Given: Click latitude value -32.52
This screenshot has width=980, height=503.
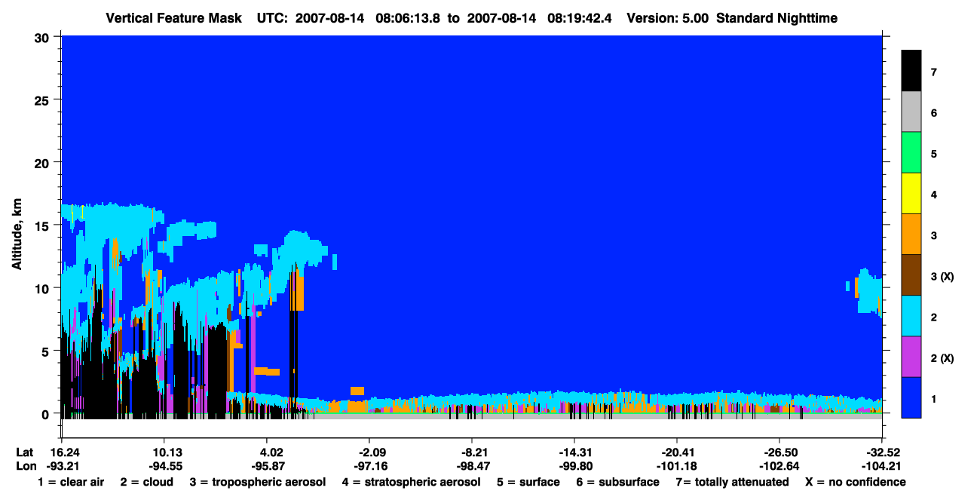Looking at the screenshot, I should (882, 452).
